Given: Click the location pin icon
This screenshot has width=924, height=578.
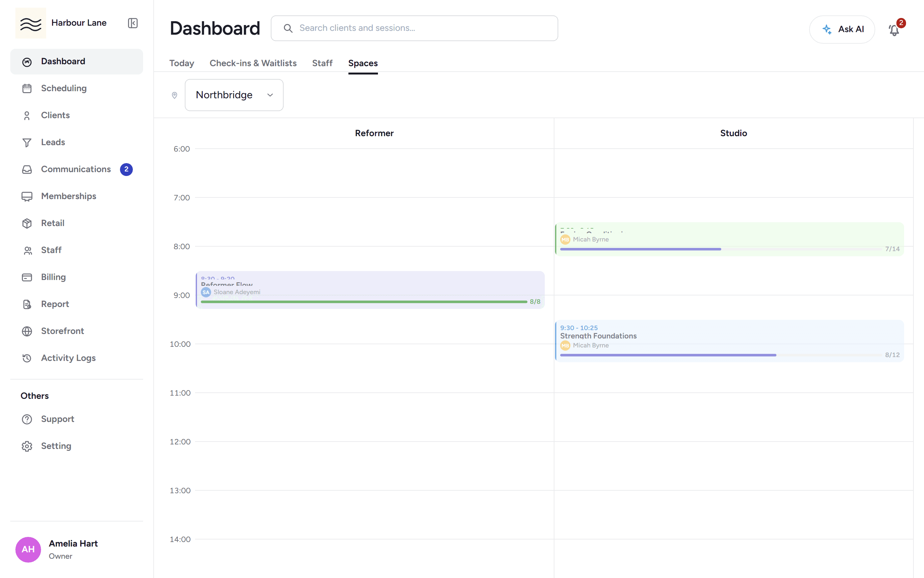Looking at the screenshot, I should pos(175,95).
